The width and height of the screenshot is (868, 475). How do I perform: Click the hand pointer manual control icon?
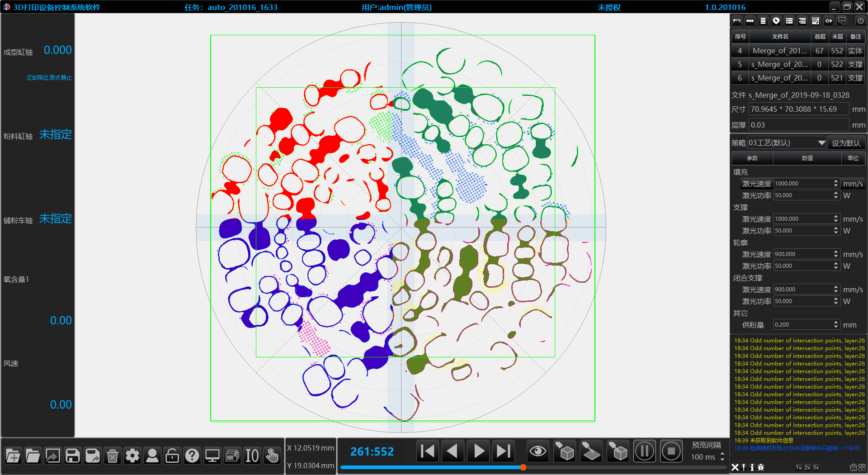pyautogui.click(x=272, y=456)
